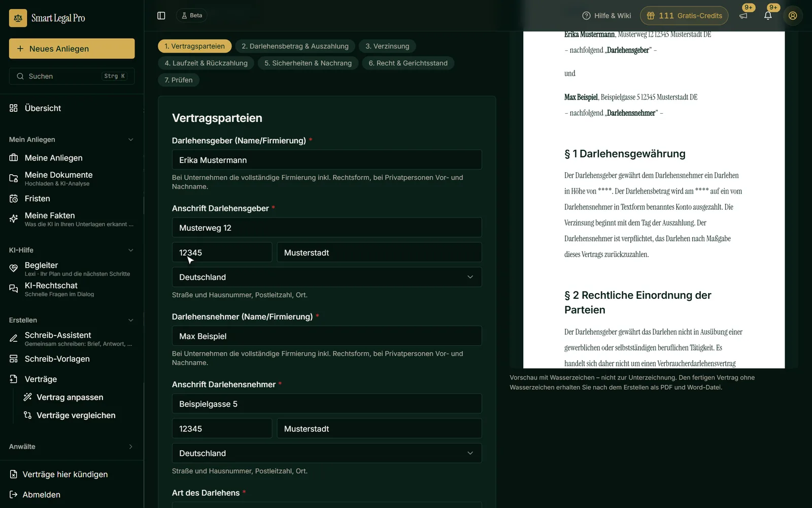Click the Beispielgasse 5 address field
The height and width of the screenshot is (508, 812).
[x=327, y=404]
